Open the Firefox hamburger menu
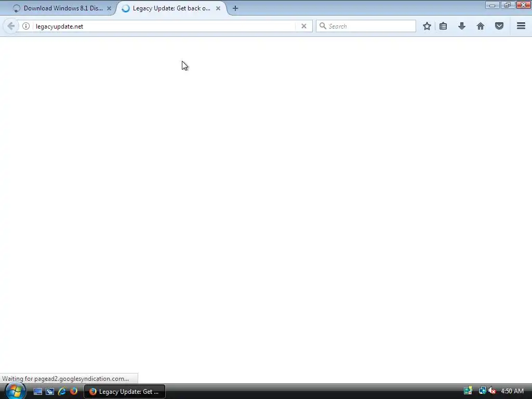The image size is (532, 399). pyautogui.click(x=521, y=26)
